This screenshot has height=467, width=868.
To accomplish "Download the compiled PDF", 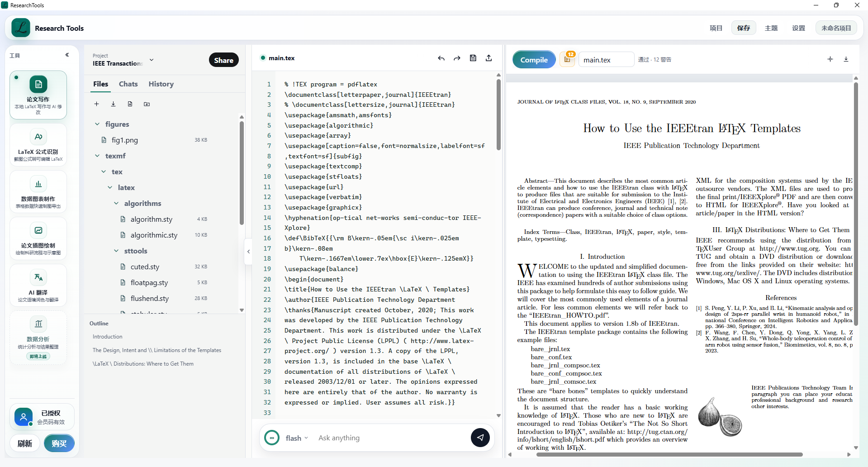I will pos(846,59).
